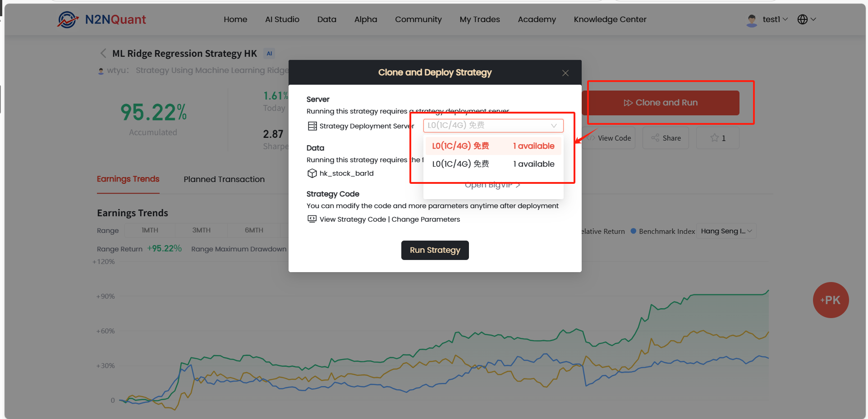Open the Academy menu item
The height and width of the screenshot is (419, 868).
(x=537, y=19)
